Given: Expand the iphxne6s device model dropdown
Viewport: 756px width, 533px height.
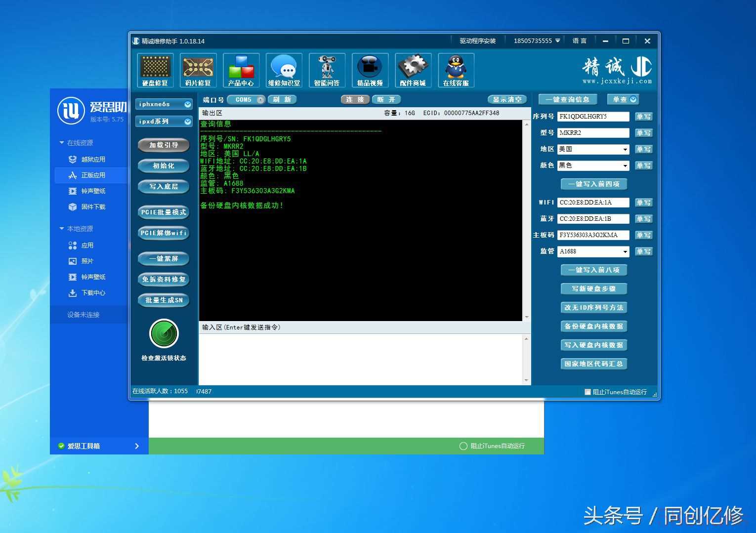Looking at the screenshot, I should 187,104.
